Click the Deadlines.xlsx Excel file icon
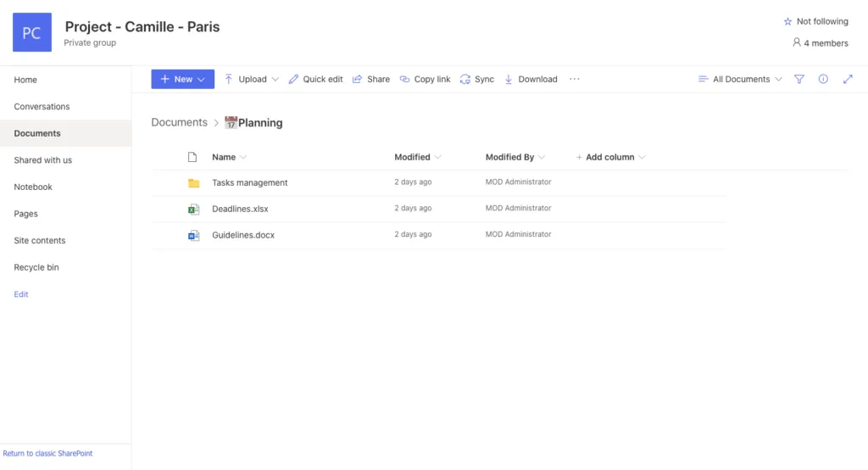Viewport: 868px width, 470px height. [x=194, y=209]
